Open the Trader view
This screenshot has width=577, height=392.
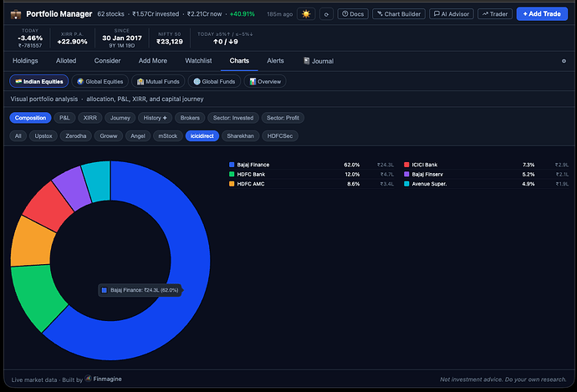point(494,14)
